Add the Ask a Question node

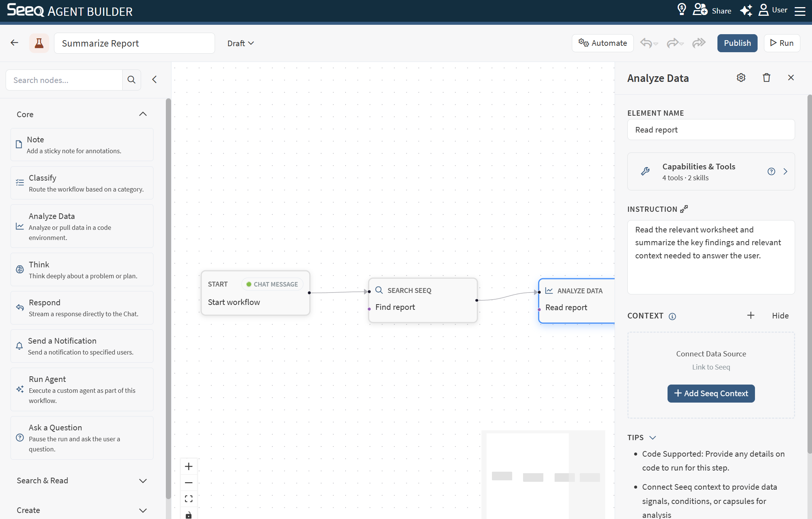click(82, 438)
